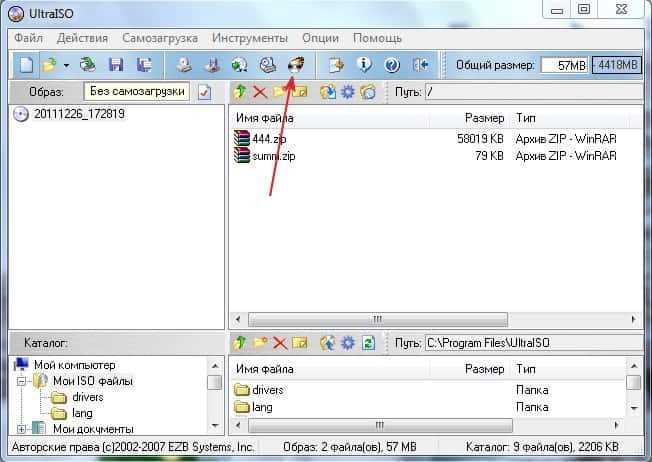Select file 444.zip in image list
The height and width of the screenshot is (462, 652).
pos(269,138)
